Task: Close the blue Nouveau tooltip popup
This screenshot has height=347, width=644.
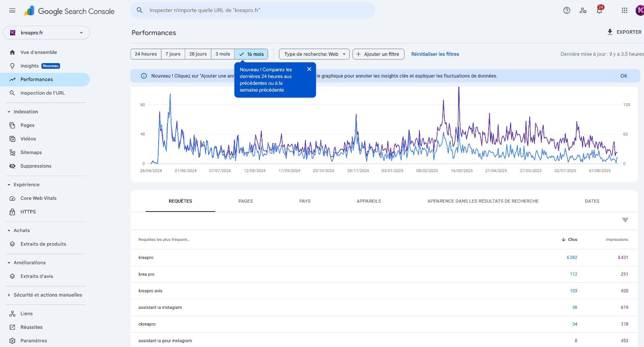Action: point(309,69)
